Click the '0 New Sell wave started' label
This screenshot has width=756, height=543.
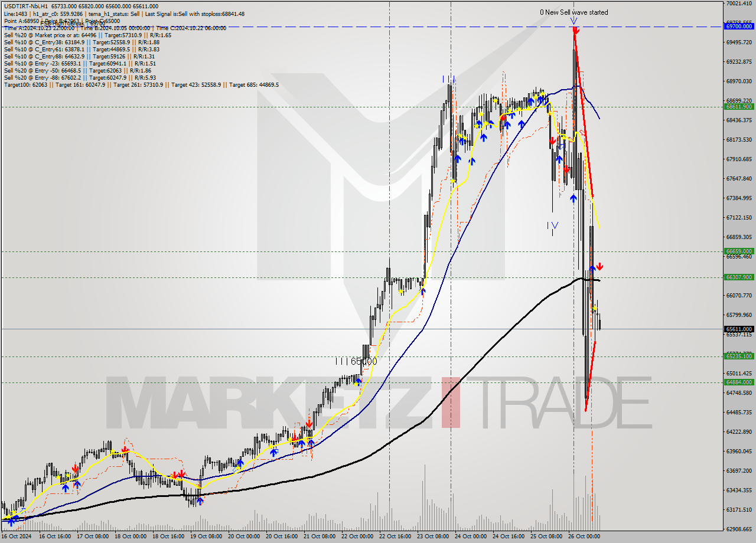[x=573, y=12]
